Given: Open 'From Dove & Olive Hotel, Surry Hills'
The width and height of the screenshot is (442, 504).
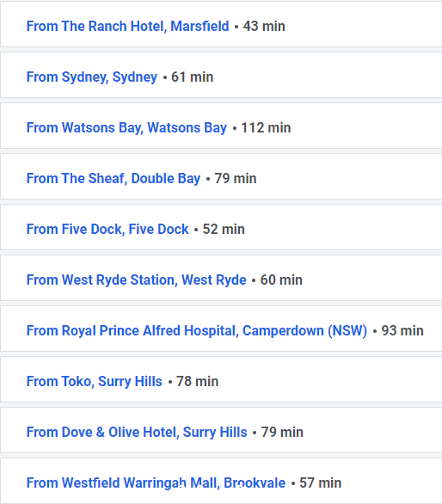Looking at the screenshot, I should tap(137, 433).
